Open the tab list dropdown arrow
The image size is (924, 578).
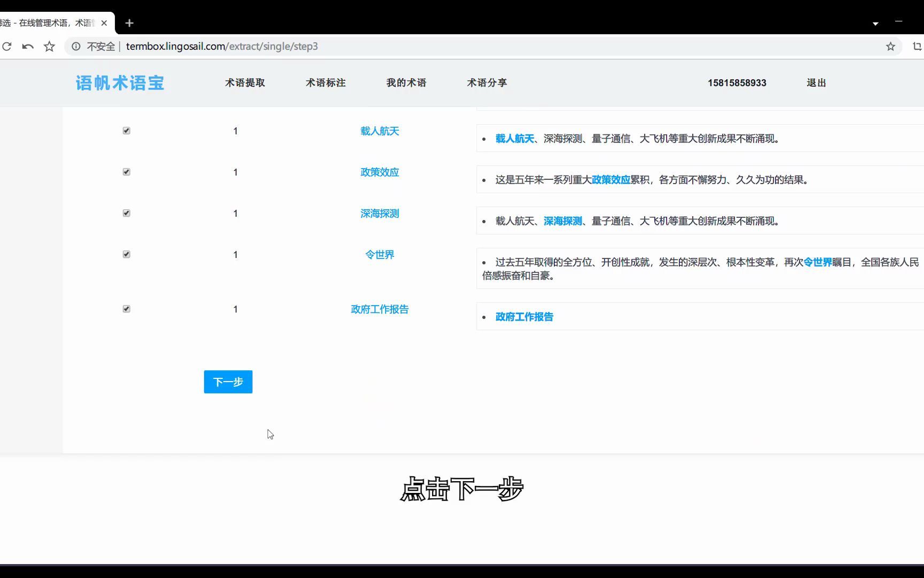point(875,24)
